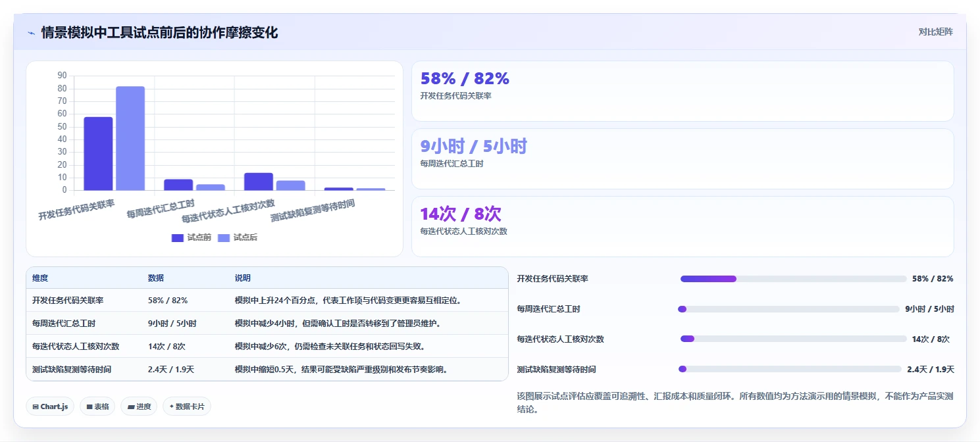Click the chart axis label 每周迭代汇总工时

(x=161, y=209)
